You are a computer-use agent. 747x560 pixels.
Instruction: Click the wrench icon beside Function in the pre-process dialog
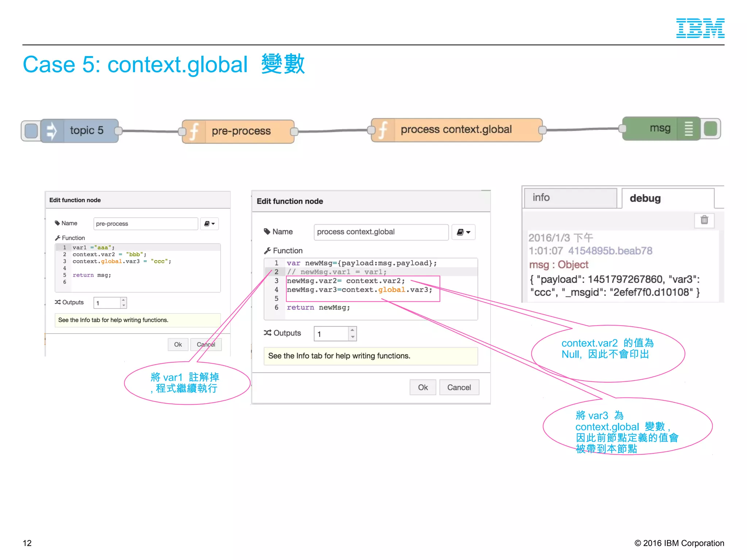(x=57, y=238)
